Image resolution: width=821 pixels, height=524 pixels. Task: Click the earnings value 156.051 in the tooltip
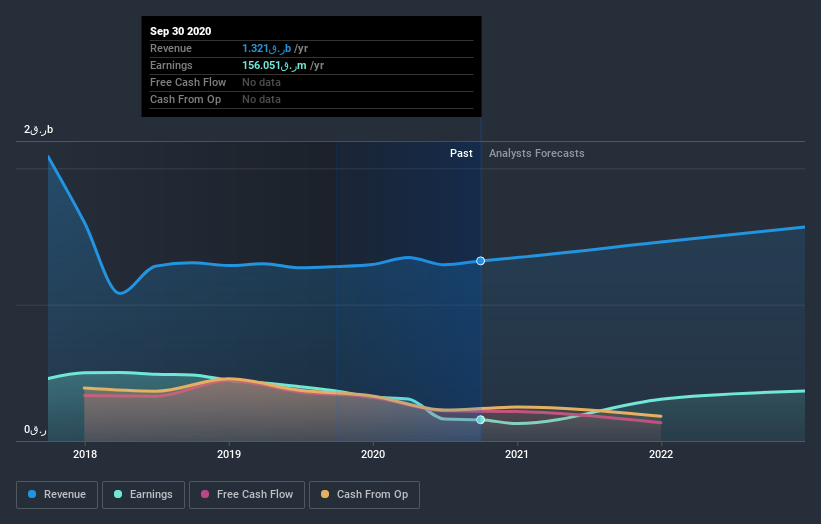click(x=274, y=65)
